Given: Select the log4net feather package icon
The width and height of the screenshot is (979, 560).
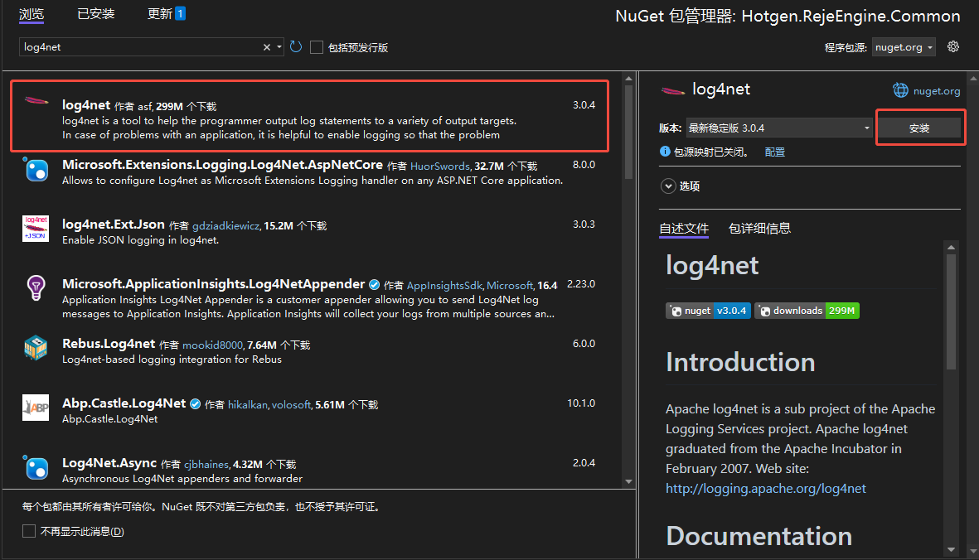Looking at the screenshot, I should click(x=36, y=101).
